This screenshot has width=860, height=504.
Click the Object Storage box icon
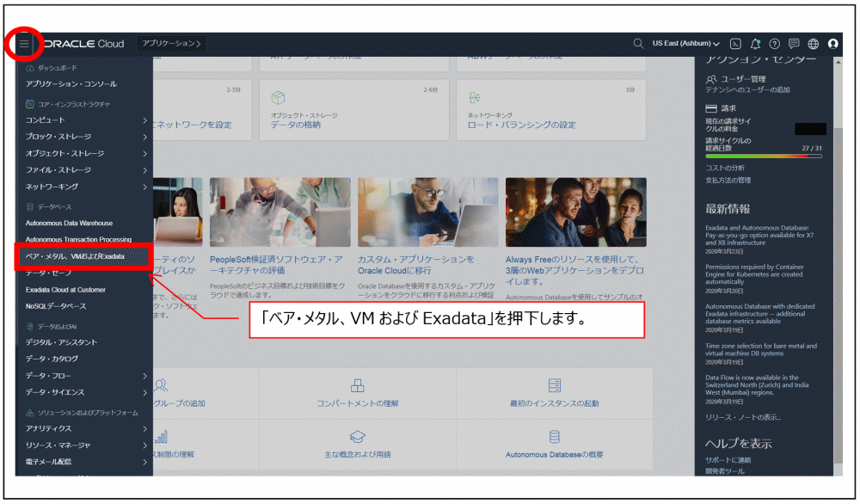[278, 98]
